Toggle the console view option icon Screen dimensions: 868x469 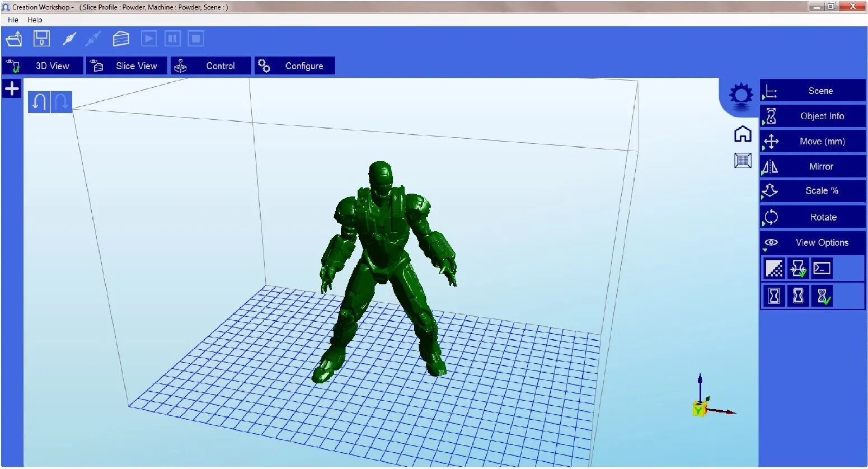click(x=822, y=269)
